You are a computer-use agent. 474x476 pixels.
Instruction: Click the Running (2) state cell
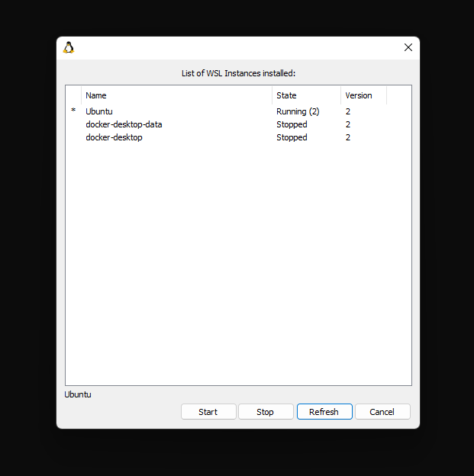click(298, 111)
